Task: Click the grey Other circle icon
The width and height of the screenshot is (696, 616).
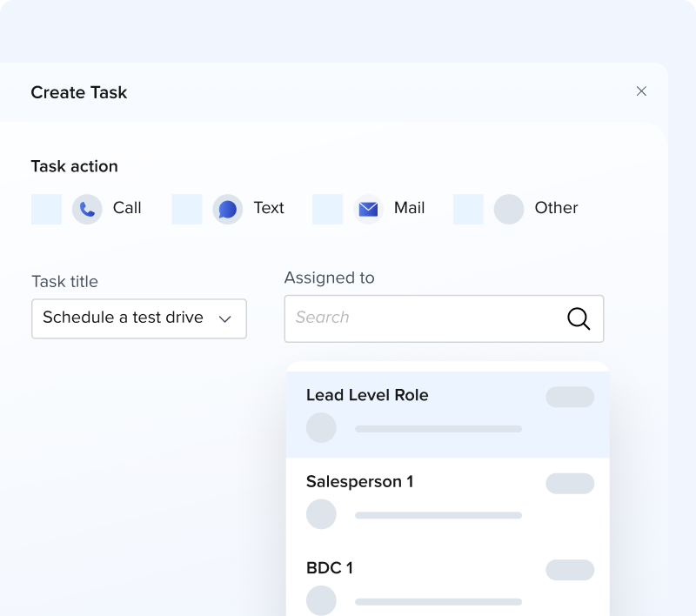Action: (509, 209)
